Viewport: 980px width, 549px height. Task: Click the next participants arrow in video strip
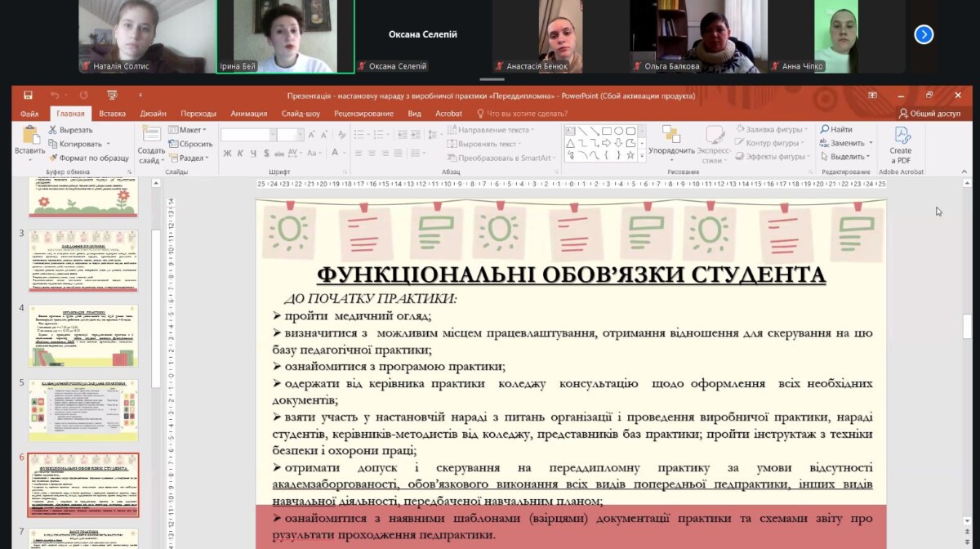tap(924, 34)
